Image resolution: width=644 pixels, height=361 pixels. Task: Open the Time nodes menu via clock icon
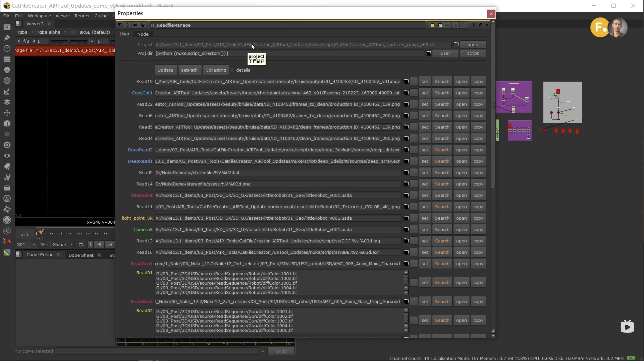point(7,48)
